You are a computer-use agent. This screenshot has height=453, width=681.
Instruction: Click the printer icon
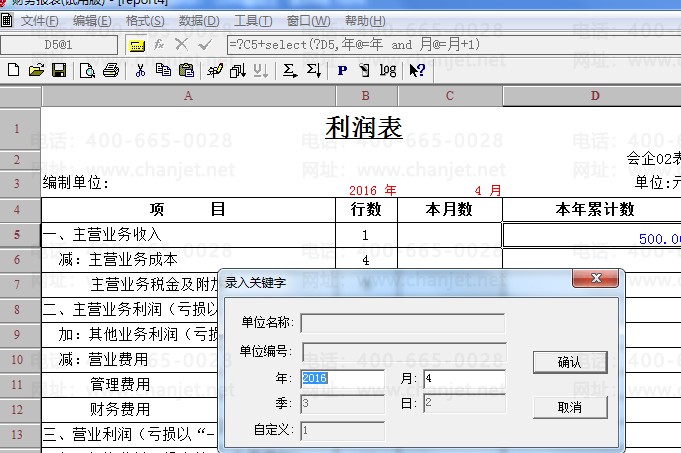[x=111, y=70]
